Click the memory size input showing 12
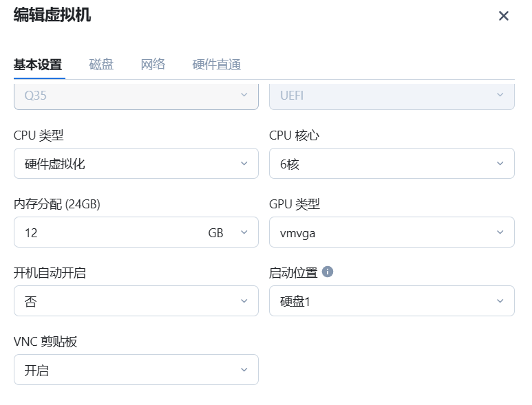The image size is (532, 405). (103, 232)
